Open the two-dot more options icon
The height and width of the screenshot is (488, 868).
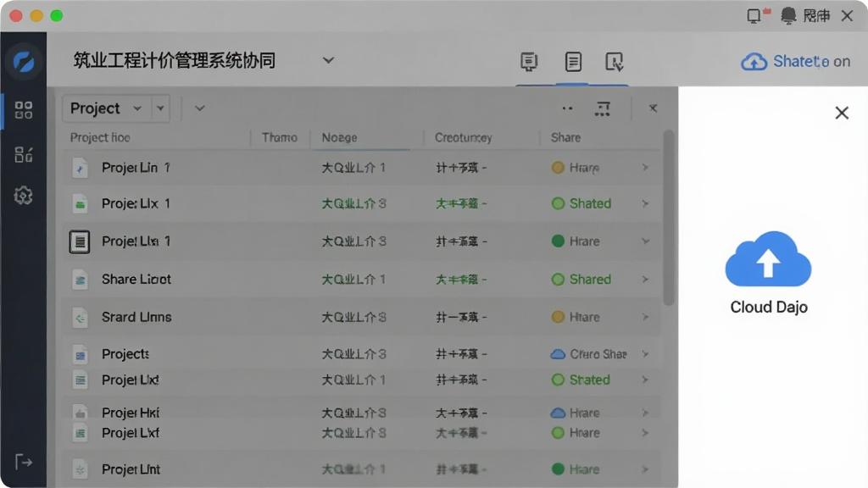[567, 108]
